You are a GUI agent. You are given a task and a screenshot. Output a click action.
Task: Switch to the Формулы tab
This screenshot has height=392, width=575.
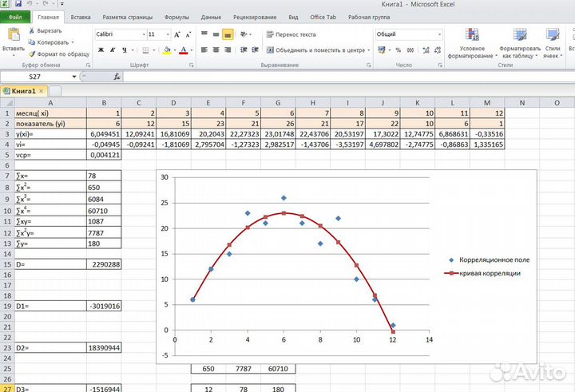[176, 17]
